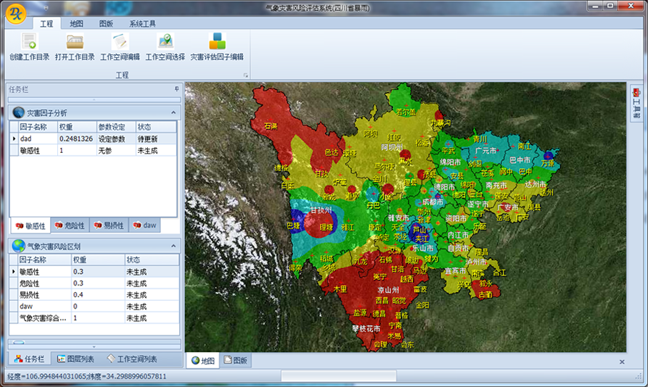Screen dimensions: 648x387
Task: Select the 图层列表 bottom tab
Action: [76, 359]
